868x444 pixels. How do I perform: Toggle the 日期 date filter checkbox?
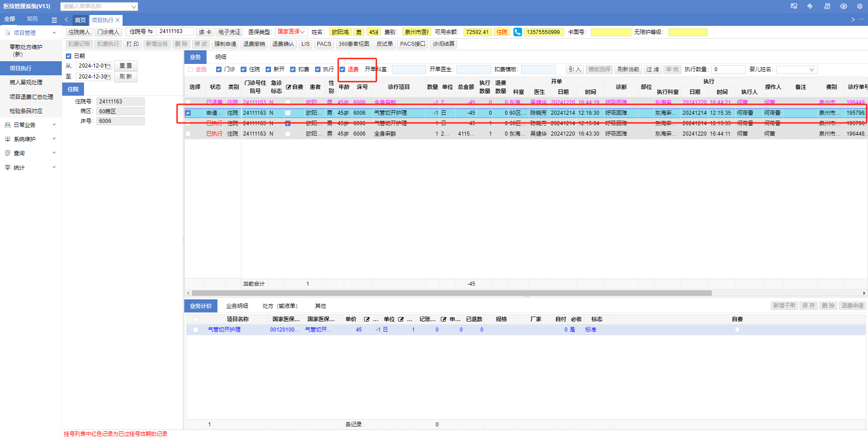(x=69, y=56)
